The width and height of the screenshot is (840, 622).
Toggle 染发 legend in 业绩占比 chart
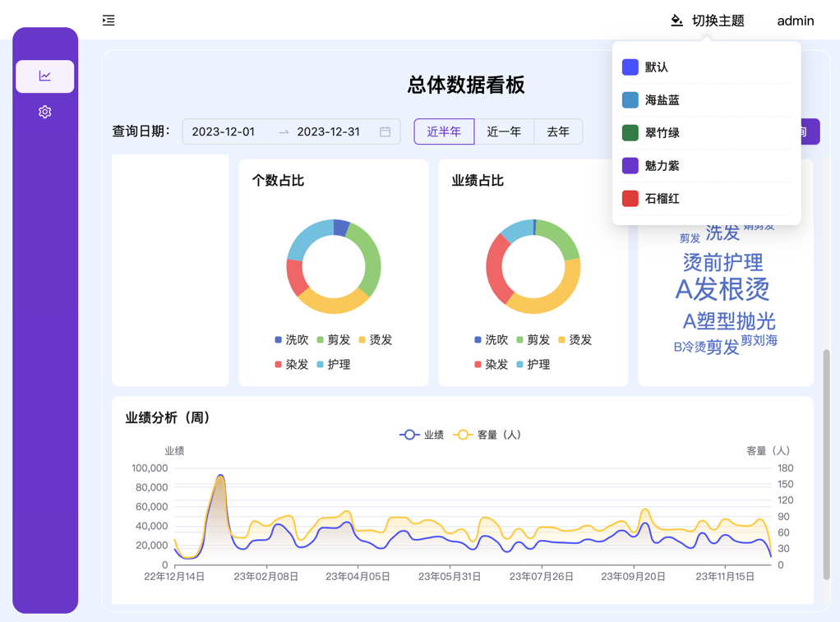pos(492,364)
